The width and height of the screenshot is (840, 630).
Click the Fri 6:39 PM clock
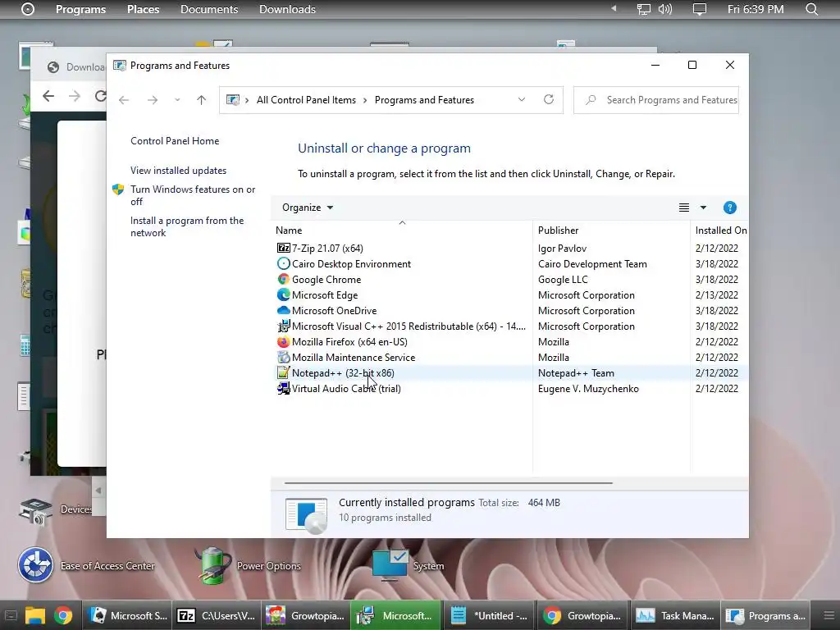(x=756, y=9)
